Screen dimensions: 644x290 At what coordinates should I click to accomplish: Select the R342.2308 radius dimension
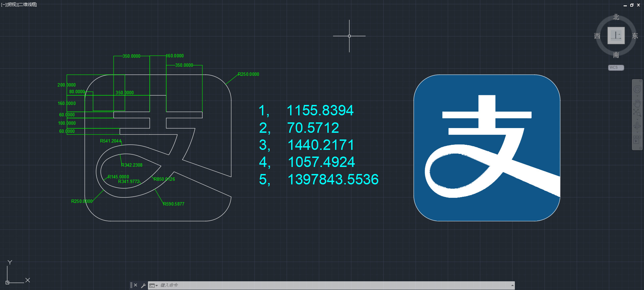tap(132, 165)
